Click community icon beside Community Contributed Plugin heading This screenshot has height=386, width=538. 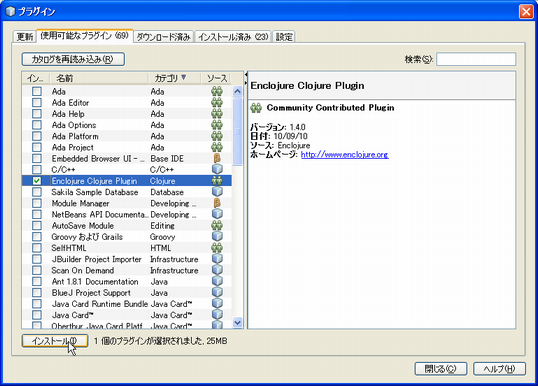[256, 108]
